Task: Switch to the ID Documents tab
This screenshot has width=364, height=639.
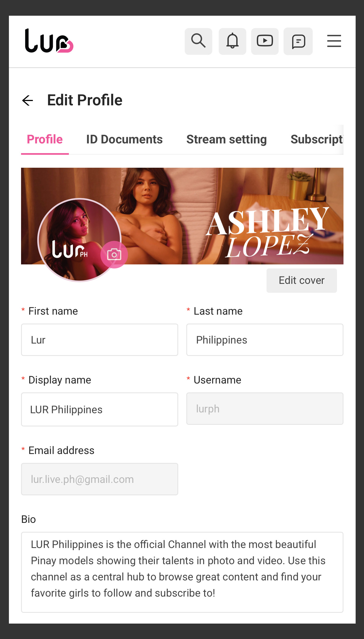Action: [124, 139]
